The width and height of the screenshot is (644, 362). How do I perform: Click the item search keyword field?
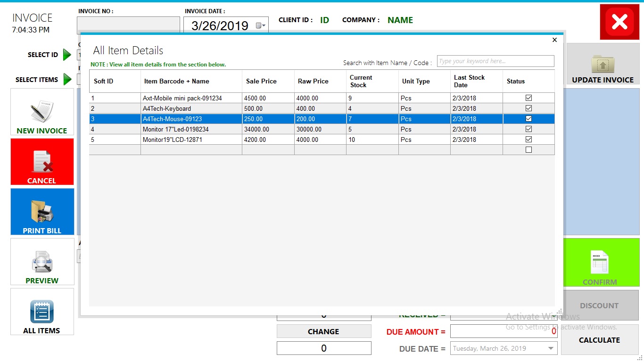coord(495,61)
